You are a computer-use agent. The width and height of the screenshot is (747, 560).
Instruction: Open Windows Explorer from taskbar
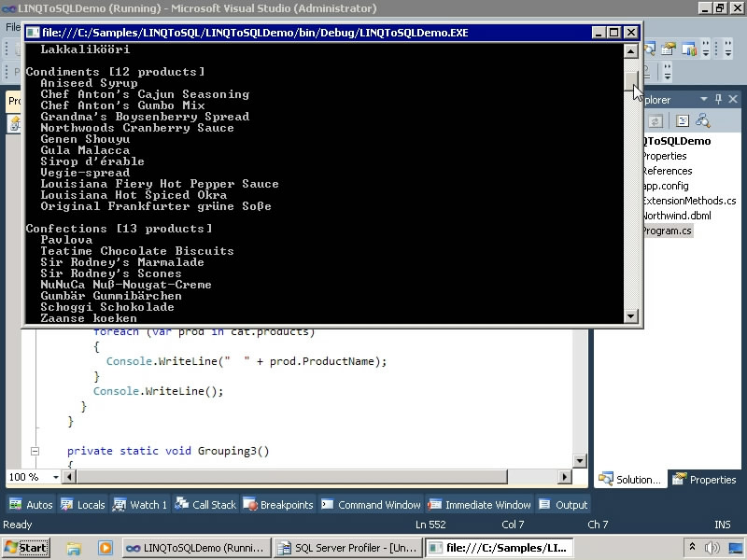(74, 548)
